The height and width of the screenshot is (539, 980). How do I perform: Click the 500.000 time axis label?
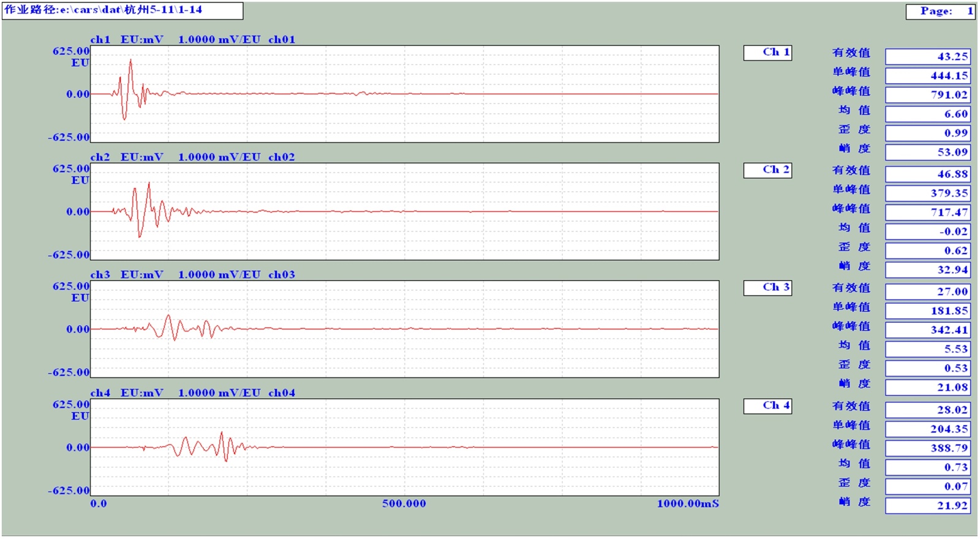point(404,503)
